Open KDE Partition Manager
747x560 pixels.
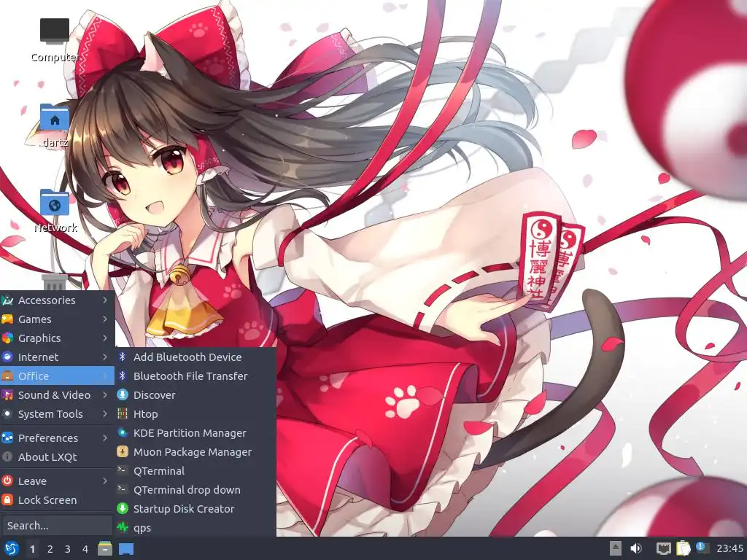[196, 433]
